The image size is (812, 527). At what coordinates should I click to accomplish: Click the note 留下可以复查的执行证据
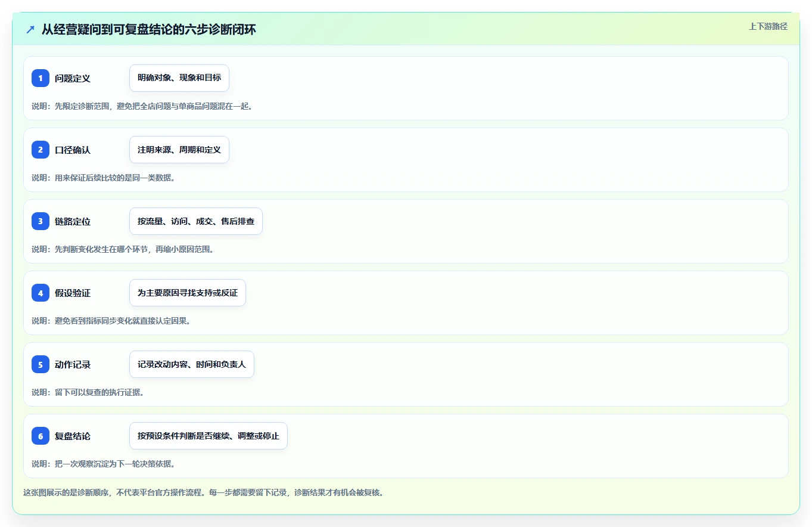[x=88, y=392]
